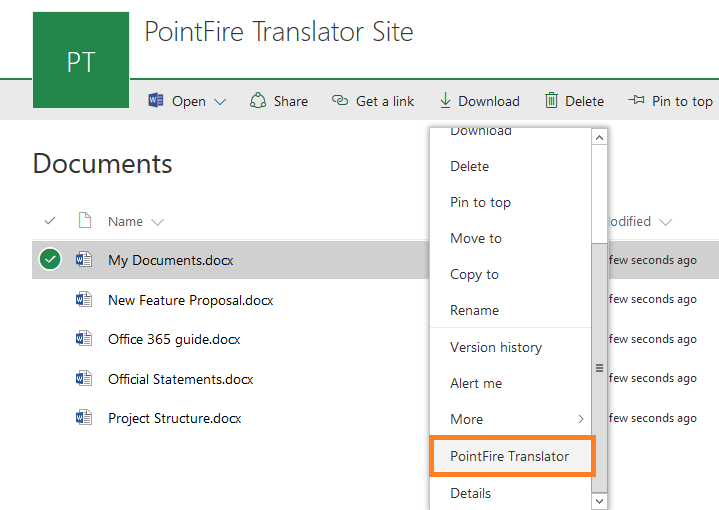Toggle the select-all checkmark in header
The height and width of the screenshot is (510, 719).
pos(50,221)
